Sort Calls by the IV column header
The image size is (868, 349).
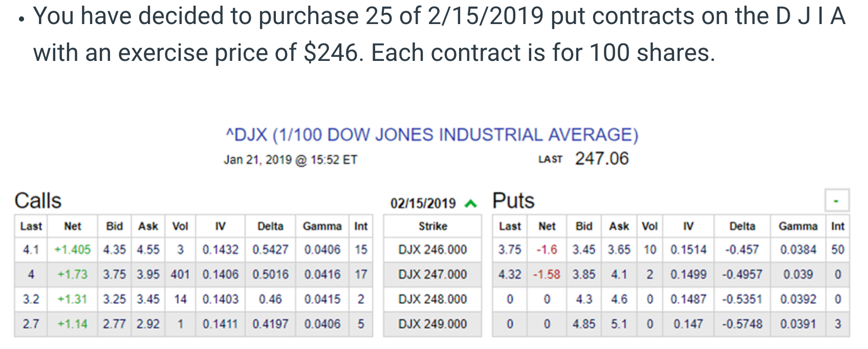pos(220,226)
